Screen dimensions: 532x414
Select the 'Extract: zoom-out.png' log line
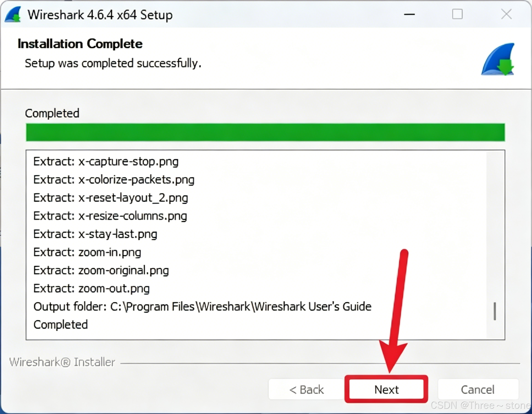tap(91, 289)
